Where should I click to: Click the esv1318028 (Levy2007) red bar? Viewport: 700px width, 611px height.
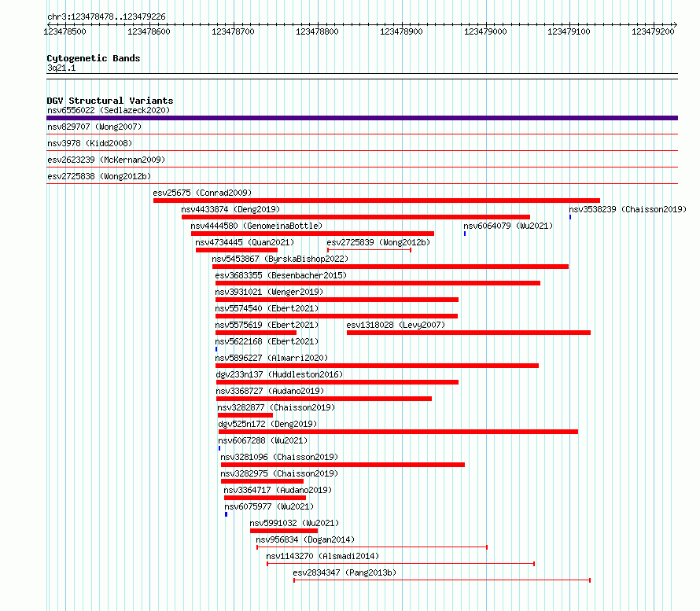click(x=469, y=333)
